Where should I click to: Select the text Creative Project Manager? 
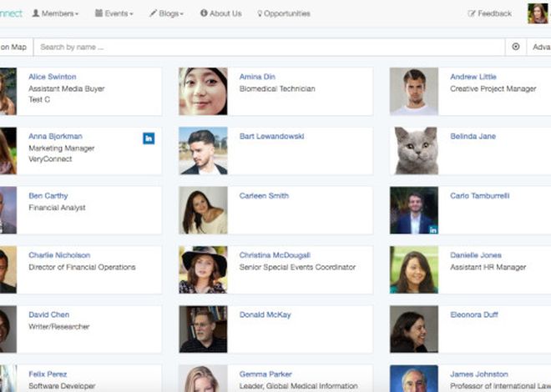493,88
